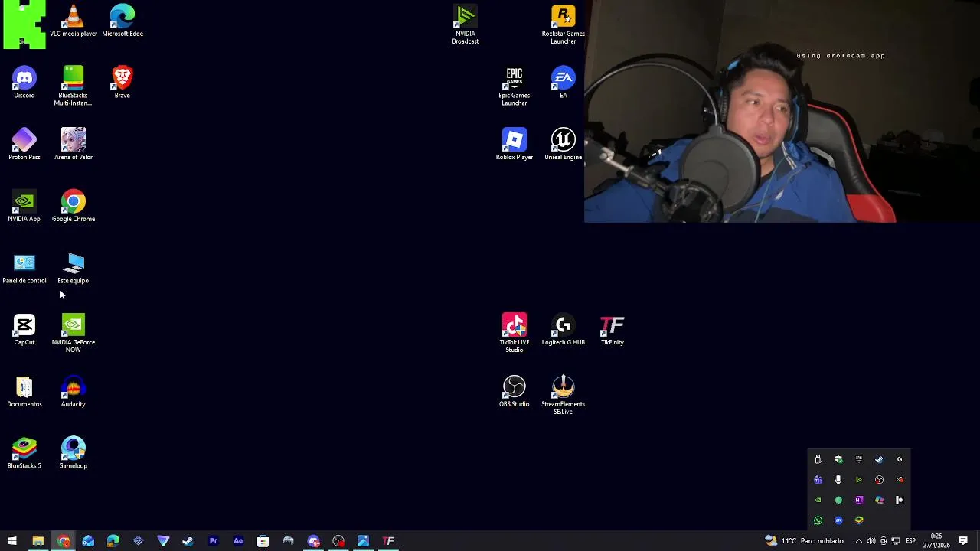Collapse the hidden tray icons chevron

click(858, 541)
